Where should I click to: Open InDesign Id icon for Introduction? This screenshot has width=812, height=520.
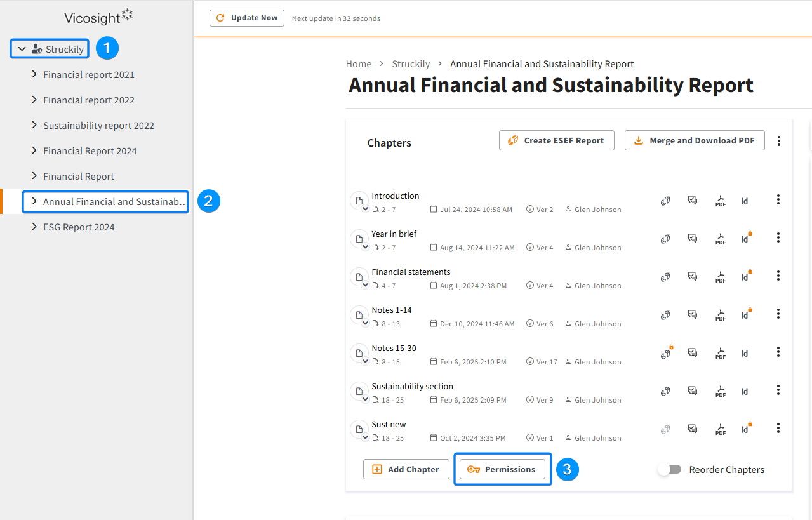744,201
